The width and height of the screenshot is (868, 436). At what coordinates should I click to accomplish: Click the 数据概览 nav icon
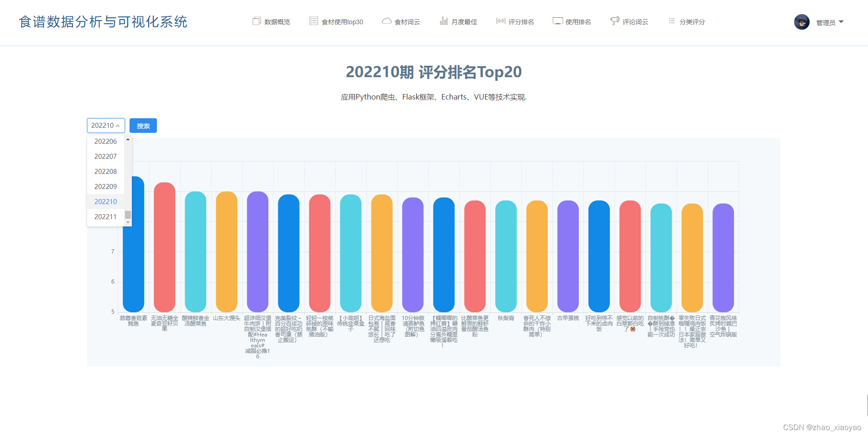click(x=256, y=21)
